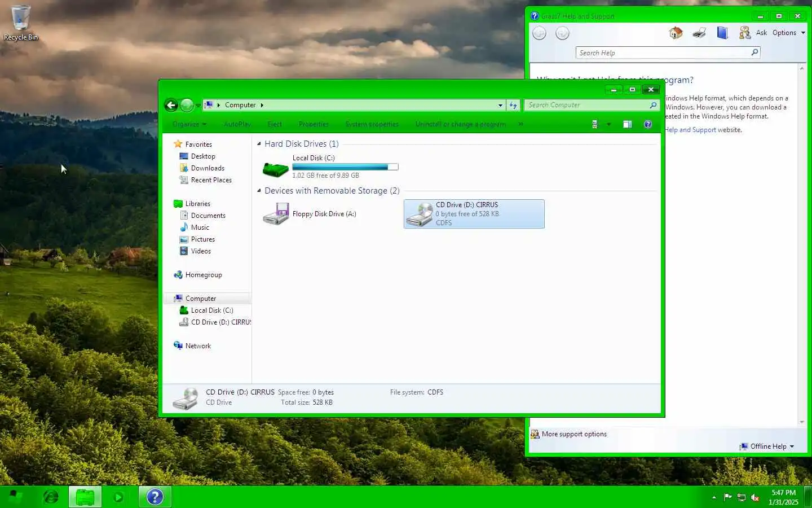Click Help and Support taskbar button
This screenshot has width=812, height=508.
point(155,497)
